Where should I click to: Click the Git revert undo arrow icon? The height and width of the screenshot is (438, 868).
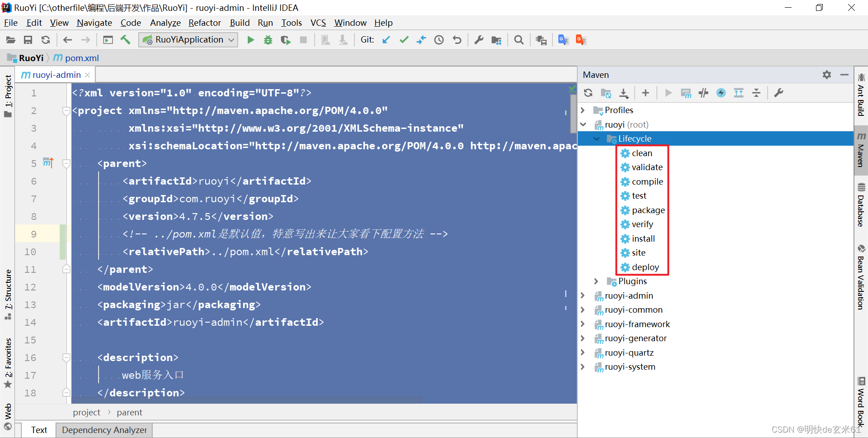(x=457, y=40)
